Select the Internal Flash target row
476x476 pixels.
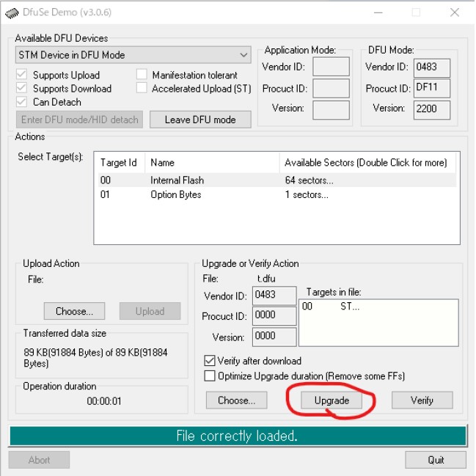tap(277, 180)
